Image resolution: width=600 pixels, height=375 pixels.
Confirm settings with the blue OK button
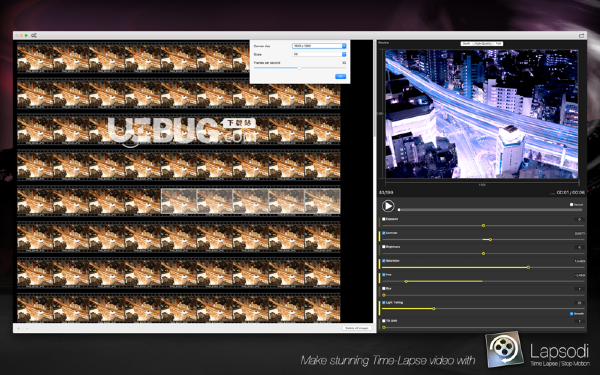[340, 77]
